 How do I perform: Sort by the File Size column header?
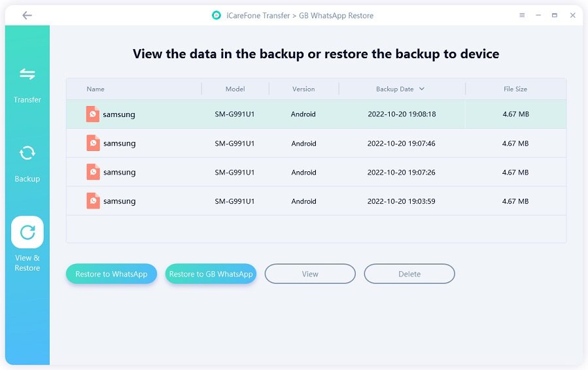[515, 89]
